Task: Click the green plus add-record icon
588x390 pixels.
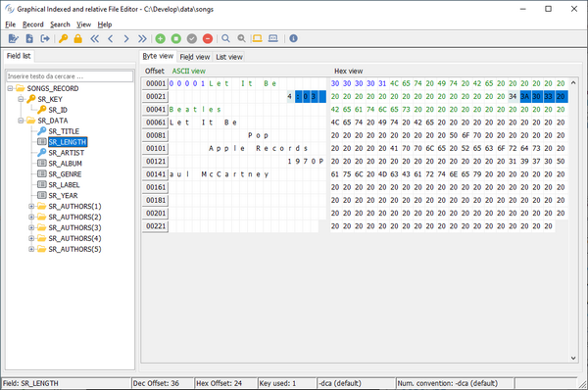Action: pyautogui.click(x=160, y=38)
